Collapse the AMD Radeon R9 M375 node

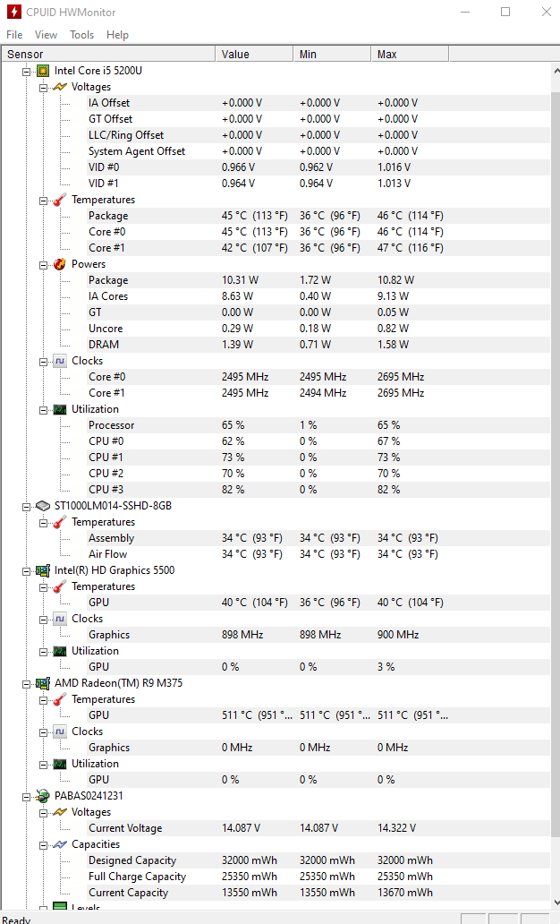[x=27, y=684]
